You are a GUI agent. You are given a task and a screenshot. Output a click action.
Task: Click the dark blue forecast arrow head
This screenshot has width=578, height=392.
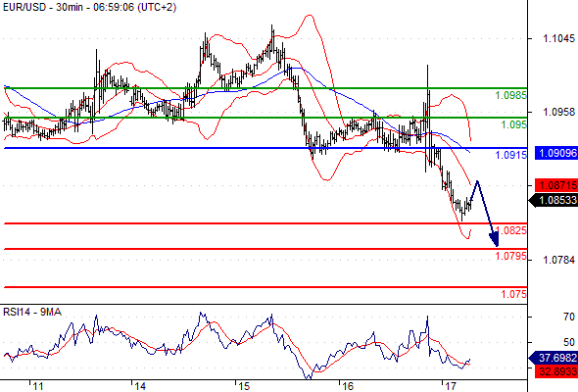click(x=495, y=240)
